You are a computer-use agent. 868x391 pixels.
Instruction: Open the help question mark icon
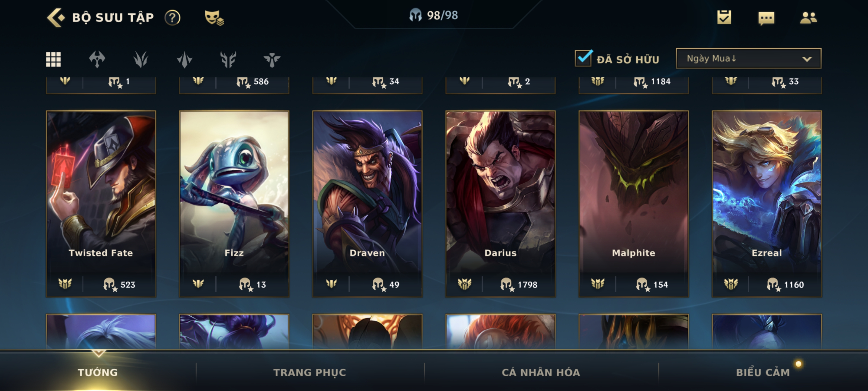coord(173,18)
